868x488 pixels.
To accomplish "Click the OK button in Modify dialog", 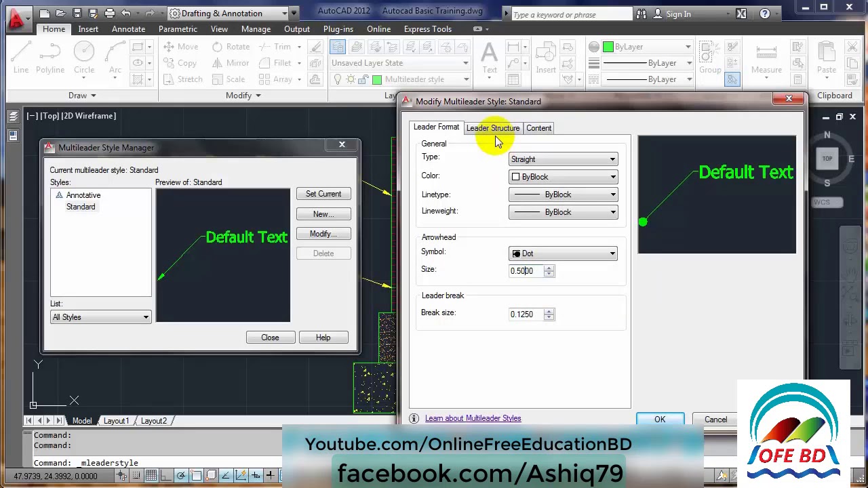I will [660, 420].
